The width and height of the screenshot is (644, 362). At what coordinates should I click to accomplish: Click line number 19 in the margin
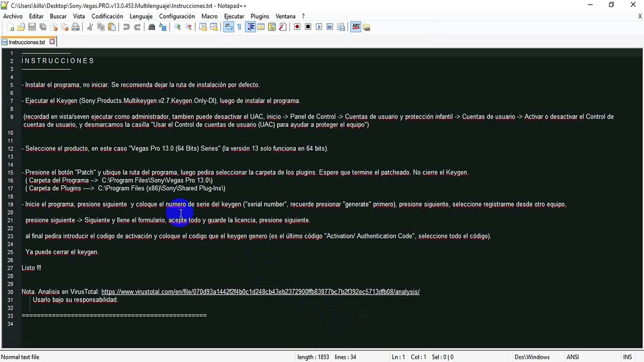(11, 204)
